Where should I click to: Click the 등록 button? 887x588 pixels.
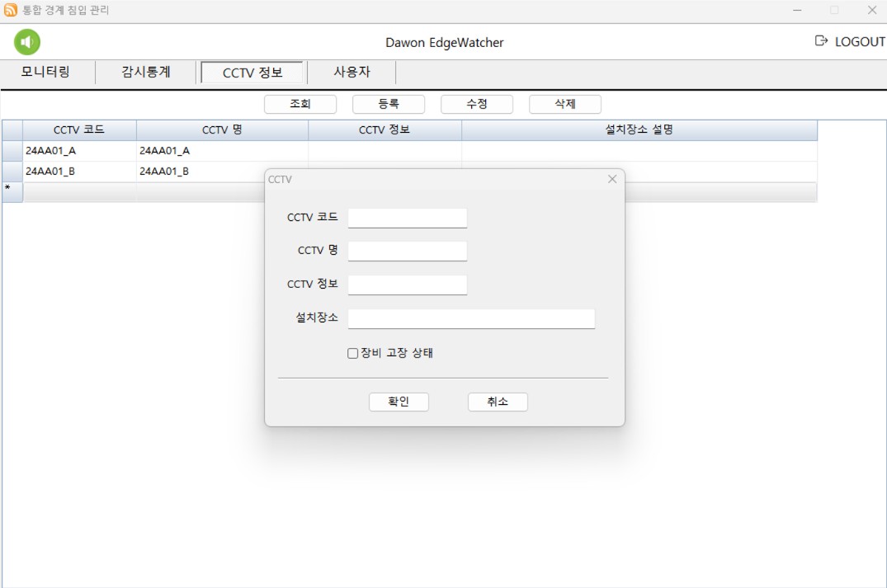tap(389, 105)
